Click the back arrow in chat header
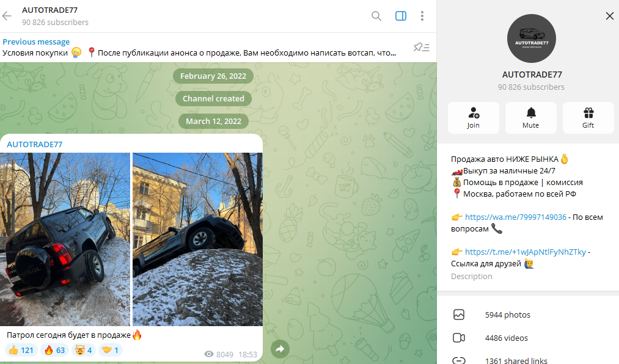The height and width of the screenshot is (364, 619). coord(7,16)
